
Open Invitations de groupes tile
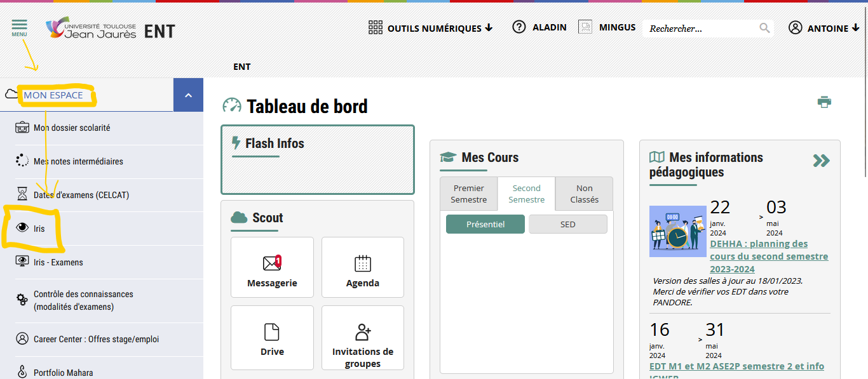(363, 338)
